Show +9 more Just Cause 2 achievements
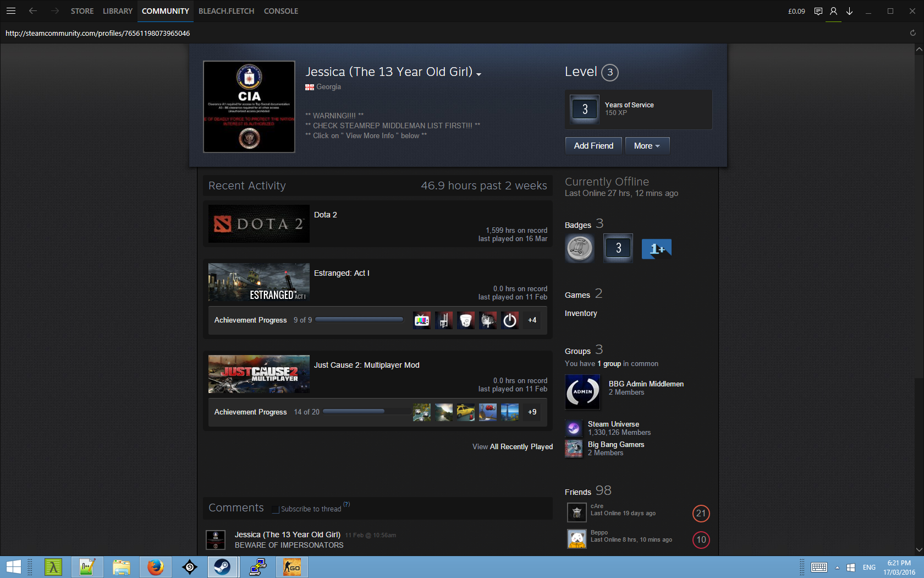The width and height of the screenshot is (924, 578). coord(532,412)
